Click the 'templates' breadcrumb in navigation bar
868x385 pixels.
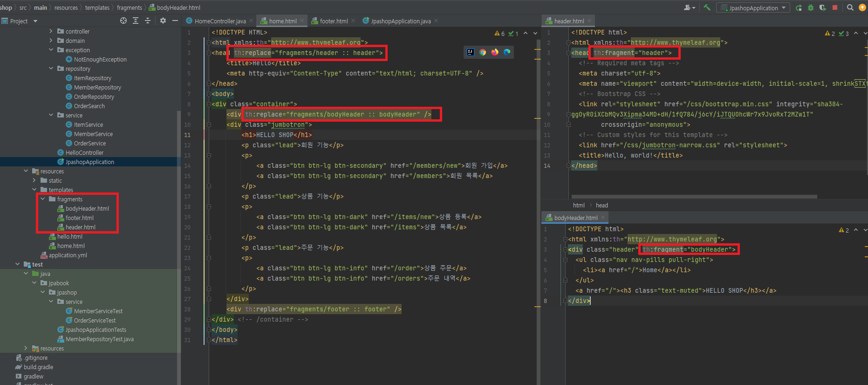(97, 7)
